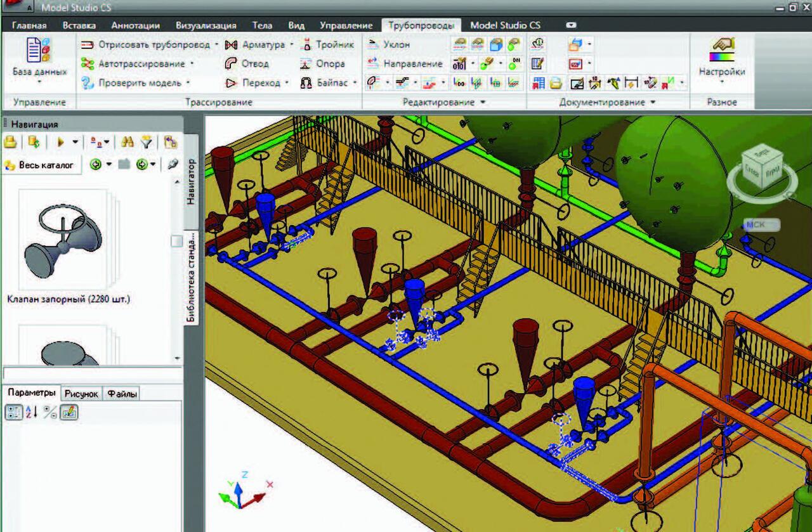812x532 pixels.
Task: Click the orange-blue box icon in Документирование
Action: (575, 44)
